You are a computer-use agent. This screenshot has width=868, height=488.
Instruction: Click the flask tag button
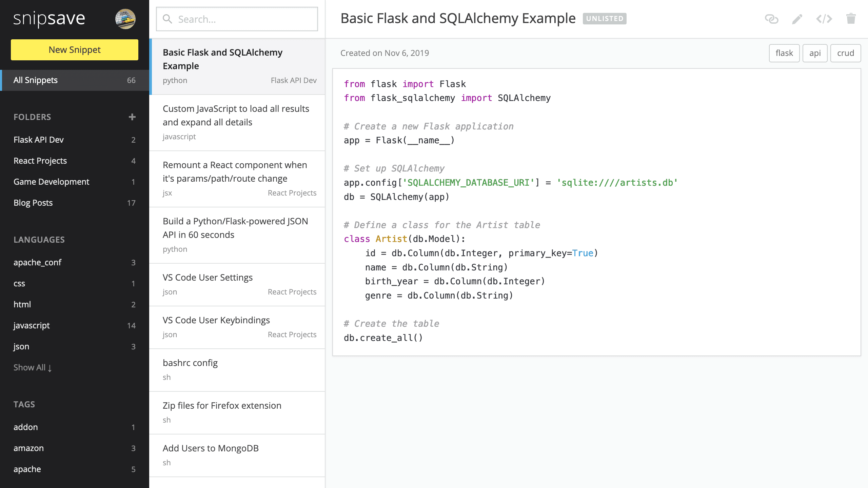pos(784,53)
